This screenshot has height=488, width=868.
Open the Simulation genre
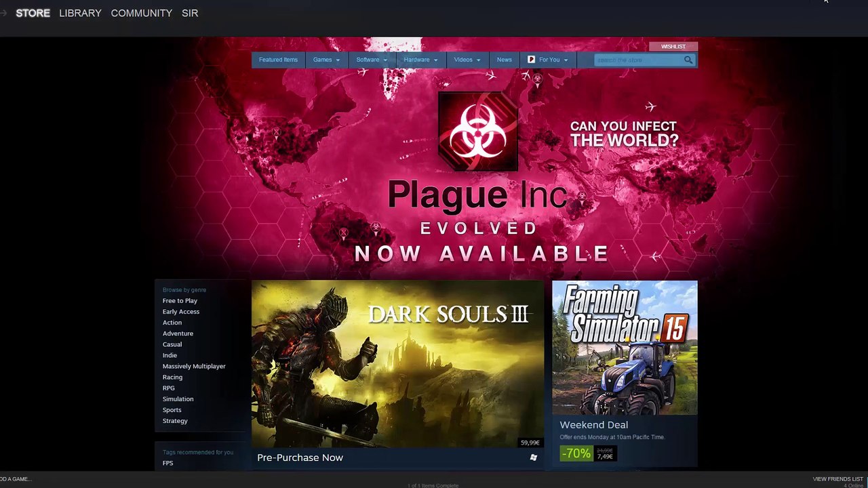(178, 399)
